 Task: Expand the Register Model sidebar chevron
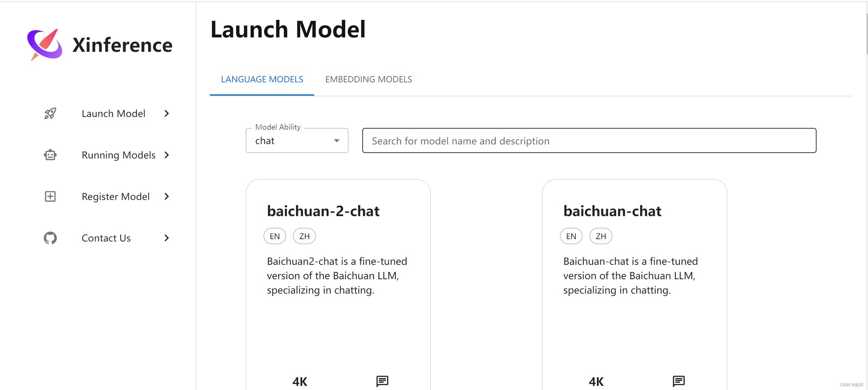167,197
